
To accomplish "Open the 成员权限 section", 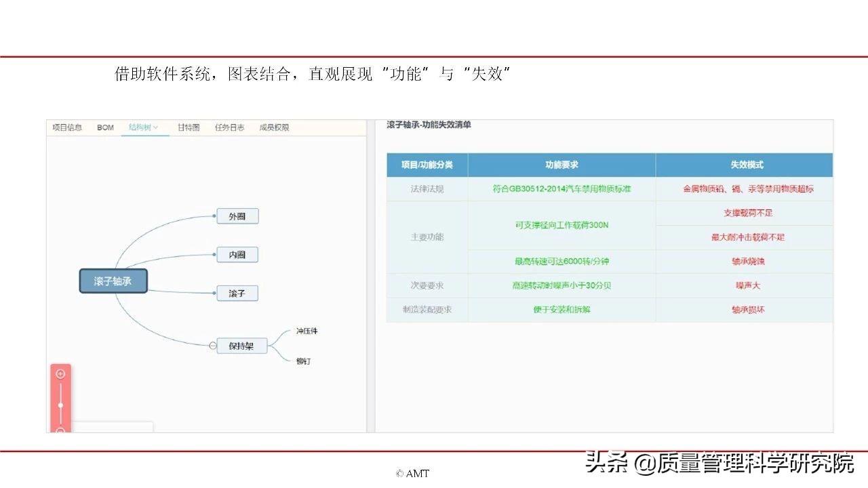I will pyautogui.click(x=274, y=127).
